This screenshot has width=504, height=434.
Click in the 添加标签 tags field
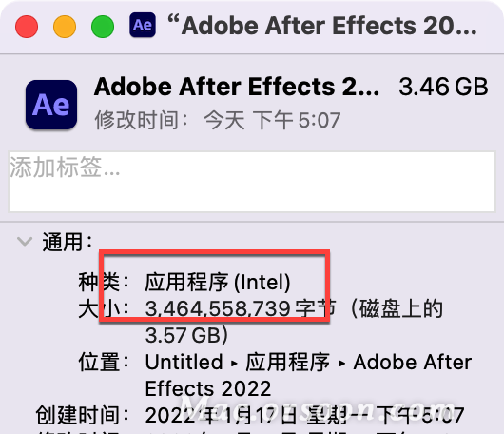(252, 182)
